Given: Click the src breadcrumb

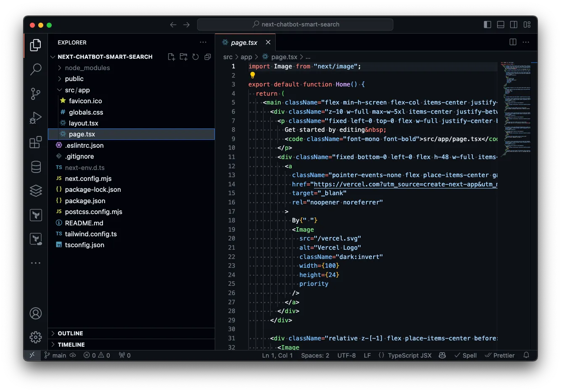Looking at the screenshot, I should 228,57.
